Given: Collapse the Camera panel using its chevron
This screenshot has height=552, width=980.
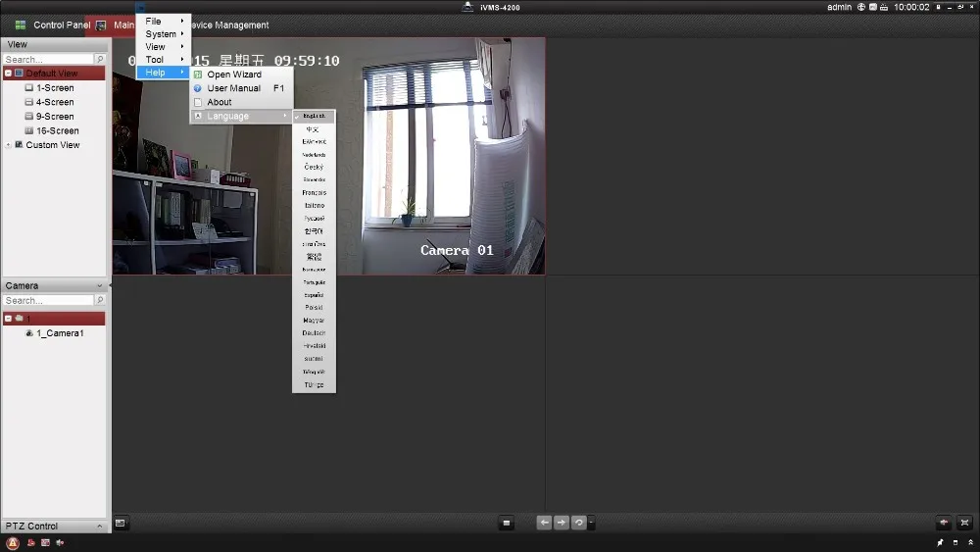Looking at the screenshot, I should coord(99,286).
